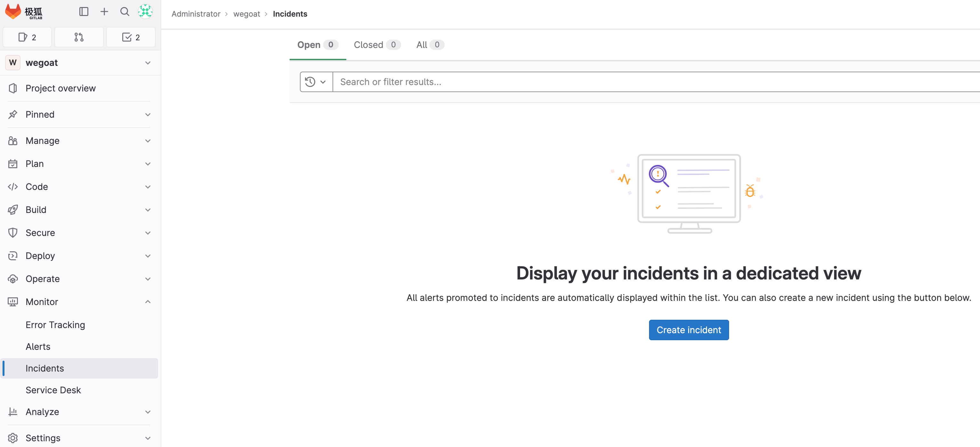Open Service Desk in sidebar
Image resolution: width=980 pixels, height=447 pixels.
pos(53,390)
